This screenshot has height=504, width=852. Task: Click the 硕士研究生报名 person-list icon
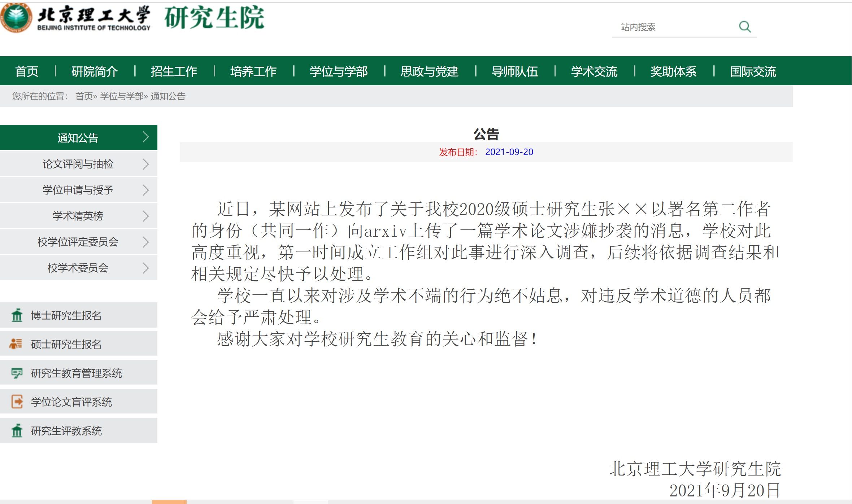click(16, 344)
